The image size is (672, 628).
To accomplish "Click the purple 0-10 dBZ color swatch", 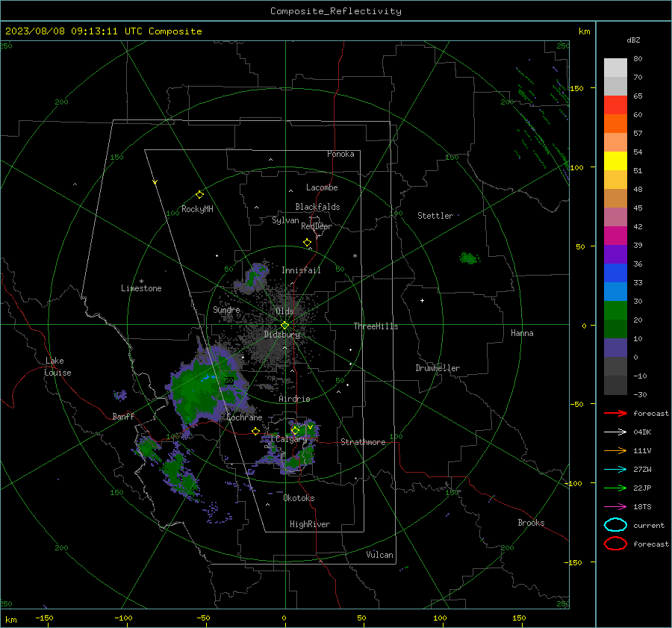I will (x=615, y=348).
